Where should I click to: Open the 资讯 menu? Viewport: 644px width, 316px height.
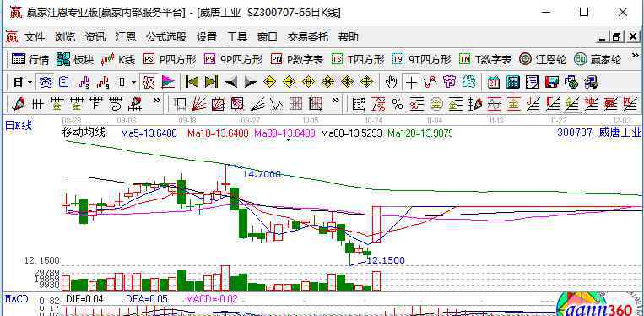pyautogui.click(x=95, y=37)
